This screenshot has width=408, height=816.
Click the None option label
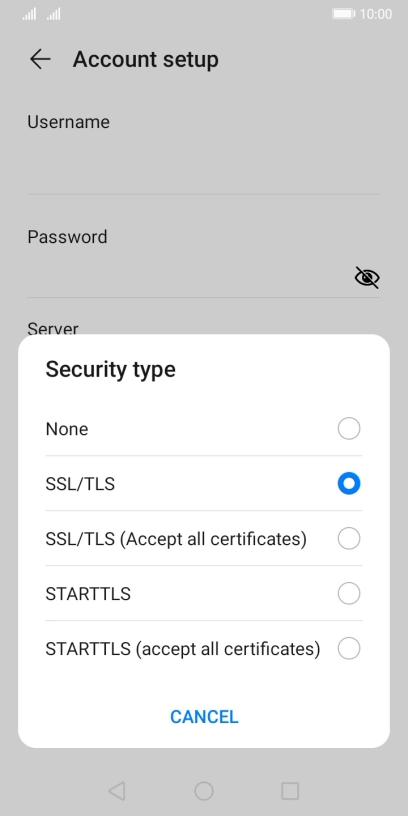pyautogui.click(x=67, y=429)
